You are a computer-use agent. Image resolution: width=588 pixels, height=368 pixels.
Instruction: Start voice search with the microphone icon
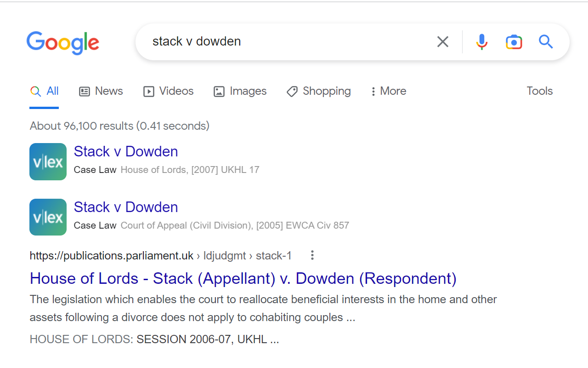(x=481, y=42)
